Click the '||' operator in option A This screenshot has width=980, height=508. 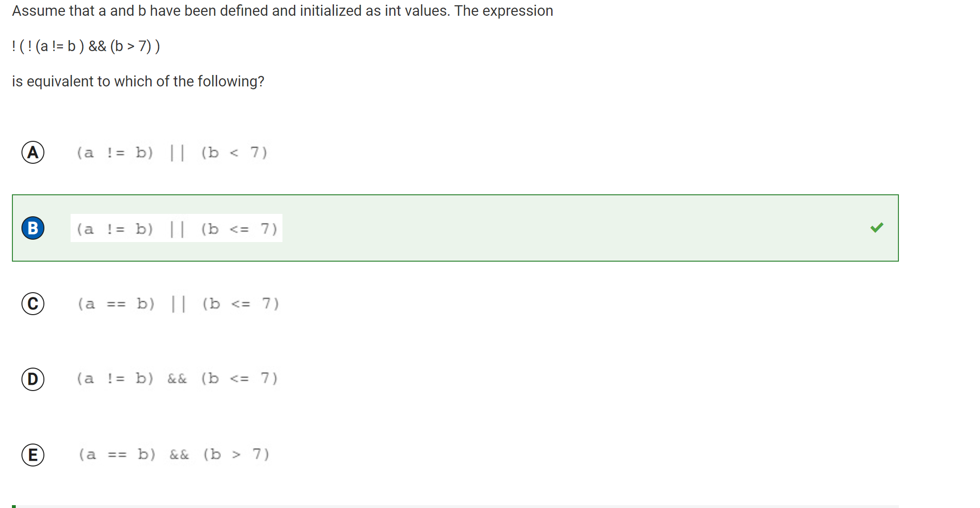[x=177, y=153]
